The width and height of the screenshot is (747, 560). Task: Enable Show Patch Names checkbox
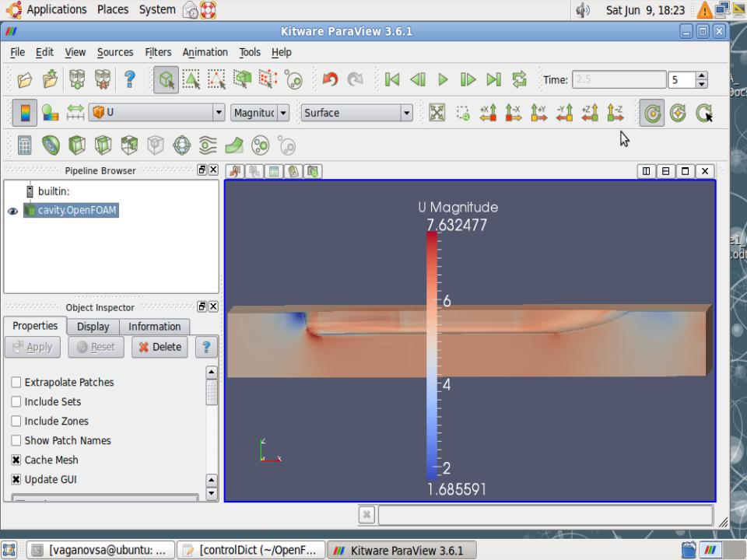tap(16, 440)
